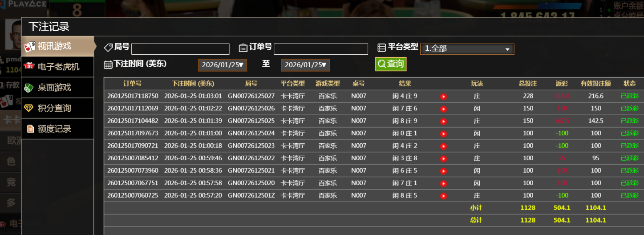Viewport: 644px width, 235px height.
Task: Click inside the 局号 input field
Action: coord(180,49)
